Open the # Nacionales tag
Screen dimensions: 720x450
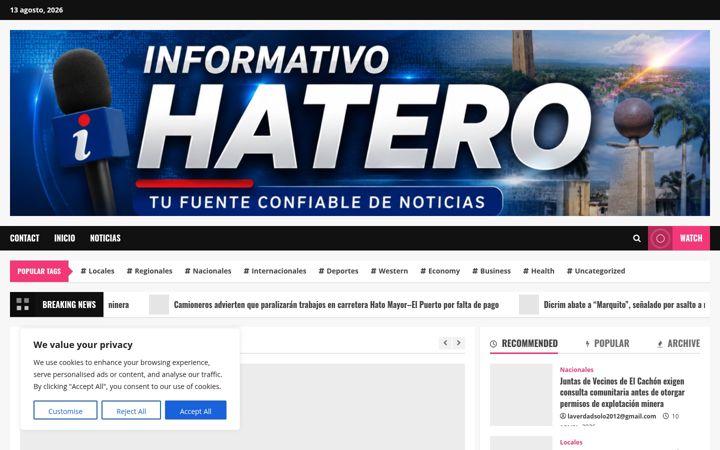click(x=208, y=271)
